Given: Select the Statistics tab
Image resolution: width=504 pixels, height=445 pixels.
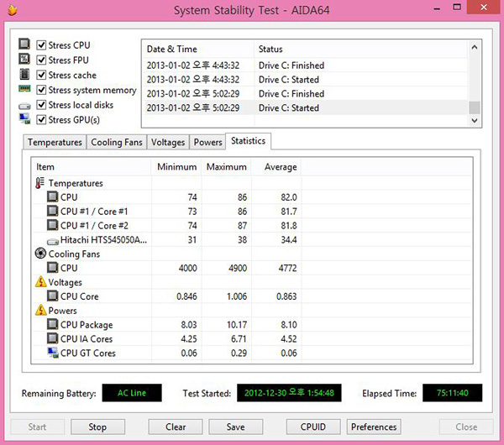Looking at the screenshot, I should (x=248, y=141).
